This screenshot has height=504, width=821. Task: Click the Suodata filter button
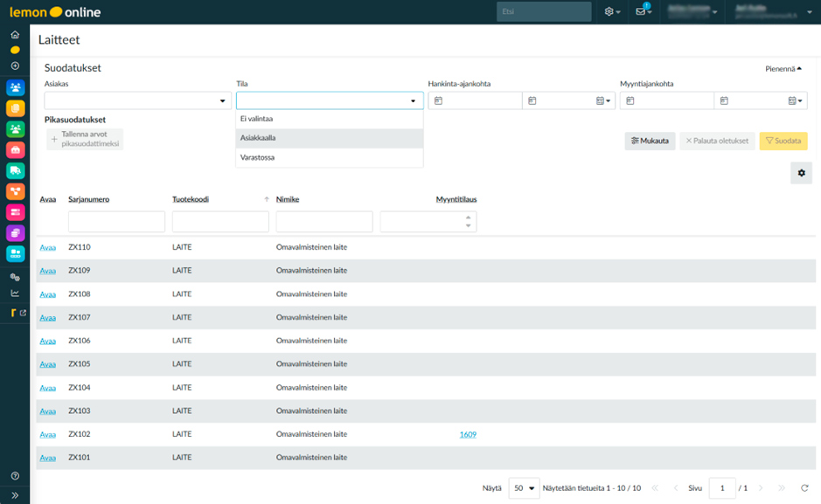click(783, 141)
